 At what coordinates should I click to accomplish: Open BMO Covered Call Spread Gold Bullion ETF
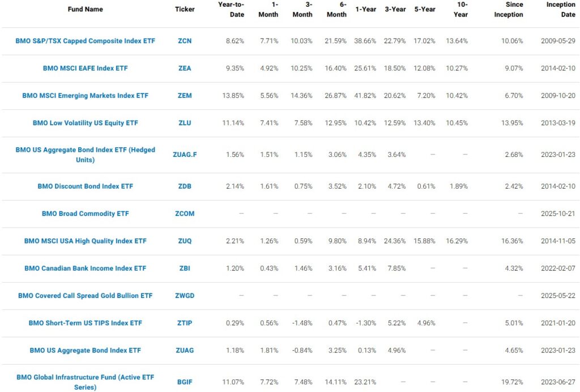click(x=85, y=296)
